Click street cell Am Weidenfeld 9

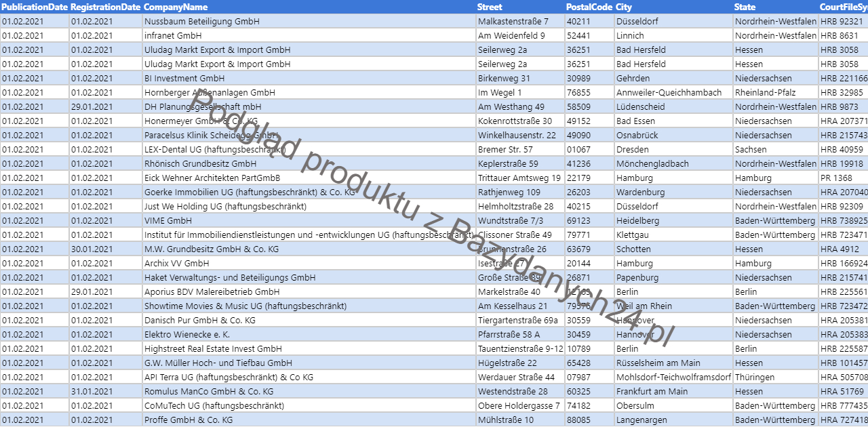(x=520, y=35)
